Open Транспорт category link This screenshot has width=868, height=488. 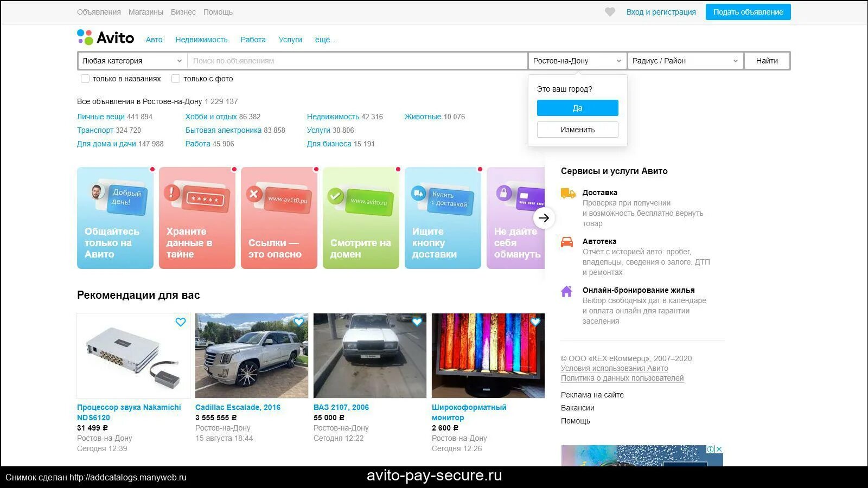pos(95,130)
